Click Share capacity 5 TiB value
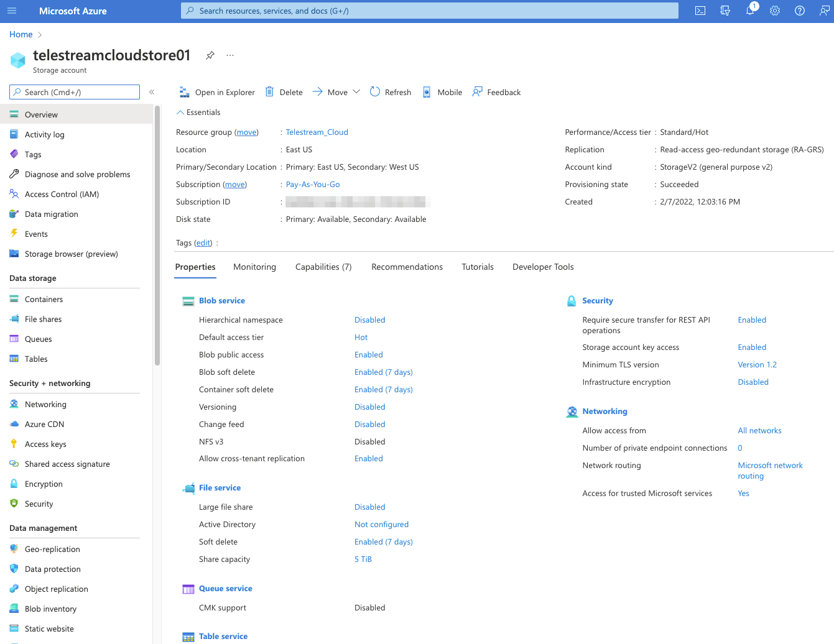Viewport: 834px width, 644px height. [x=363, y=559]
